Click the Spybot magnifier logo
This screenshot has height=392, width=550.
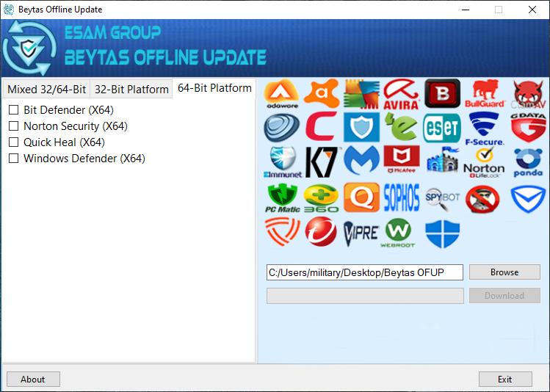[x=443, y=199]
